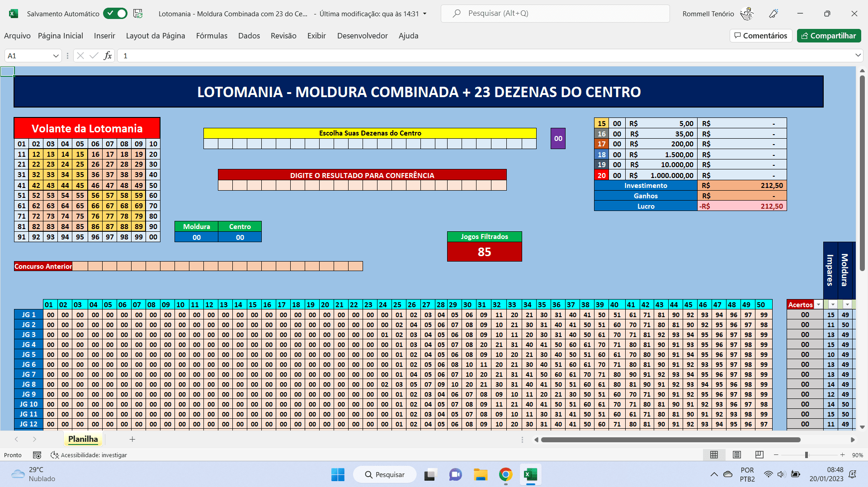Switch to the Fórmulas tab
This screenshot has width=868, height=487.
[212, 36]
